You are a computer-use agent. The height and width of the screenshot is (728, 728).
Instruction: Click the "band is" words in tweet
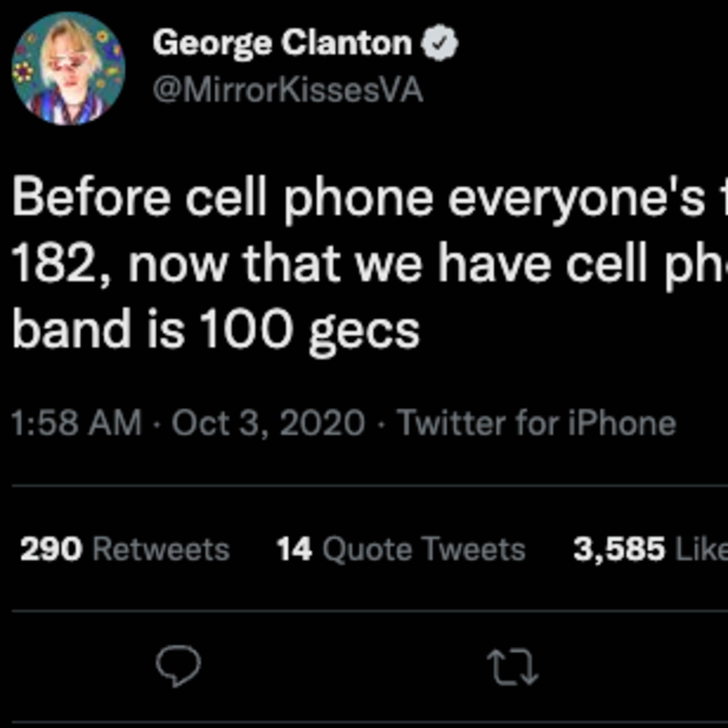coord(98,329)
